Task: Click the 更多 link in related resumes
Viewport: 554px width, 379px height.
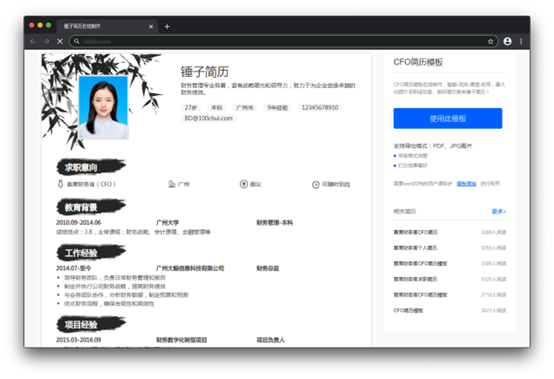Action: [x=499, y=211]
